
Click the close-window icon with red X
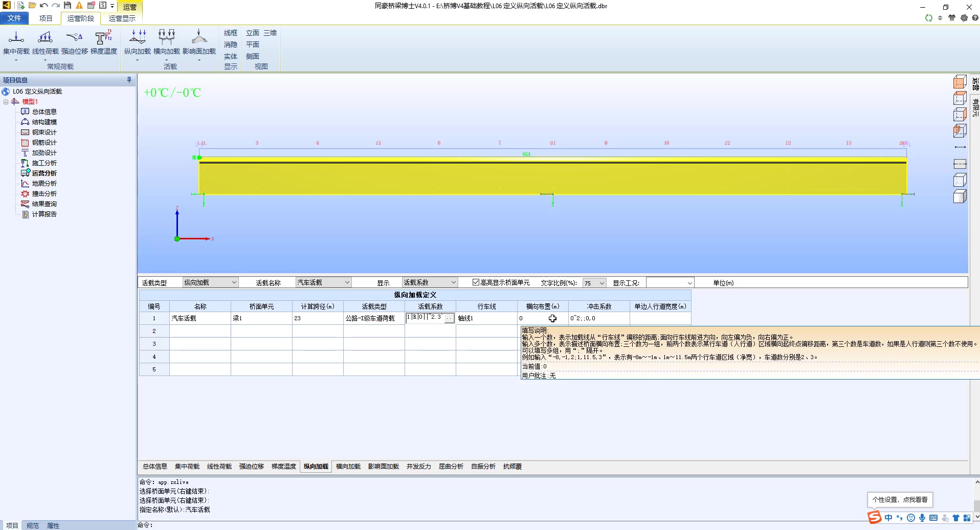[x=91, y=6]
